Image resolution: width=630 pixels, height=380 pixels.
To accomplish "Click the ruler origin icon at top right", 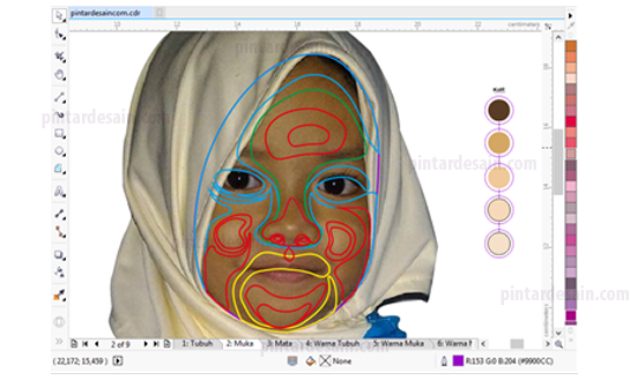I will point(548,26).
